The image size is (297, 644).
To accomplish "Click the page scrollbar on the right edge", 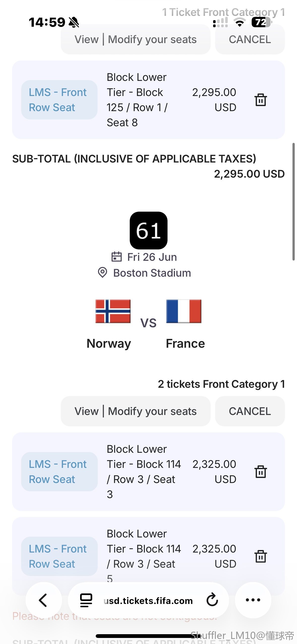I will pos(293,202).
